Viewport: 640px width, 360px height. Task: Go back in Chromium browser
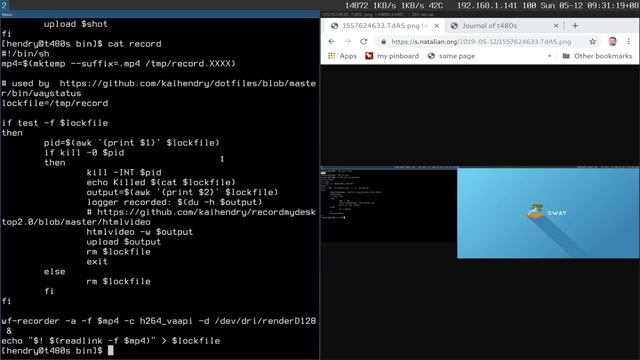[331, 41]
